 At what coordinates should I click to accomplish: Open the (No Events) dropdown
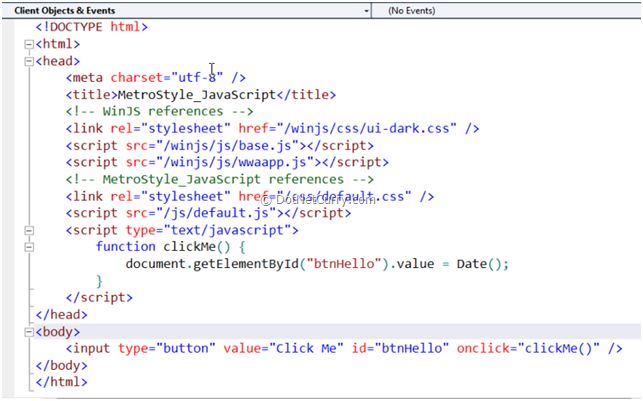point(507,11)
